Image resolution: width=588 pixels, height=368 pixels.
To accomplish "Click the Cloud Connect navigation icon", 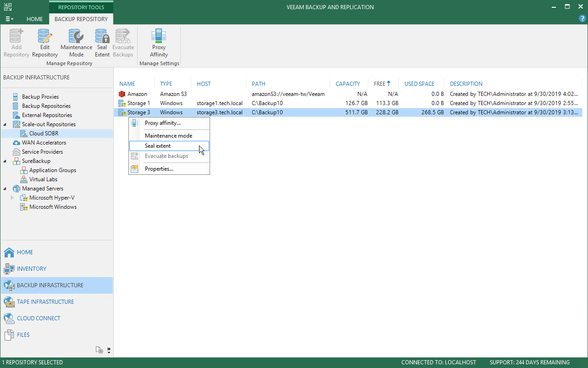I will tap(9, 318).
